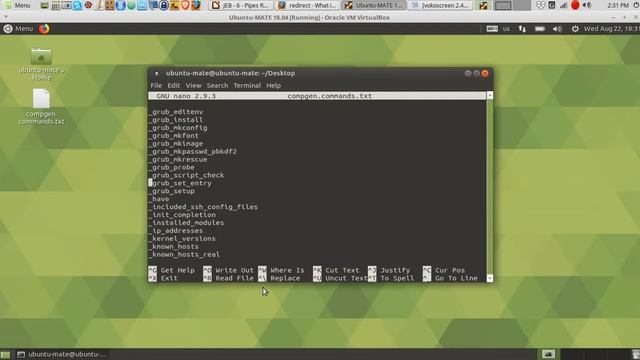Open the terminal File menu
The image size is (640, 360).
coord(156,85)
